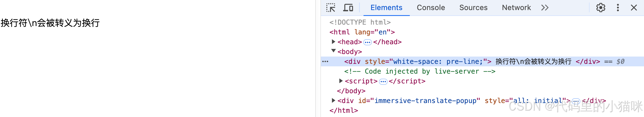The height and width of the screenshot is (117, 644).
Task: Open row actions dots beside selected div
Action: click(325, 61)
